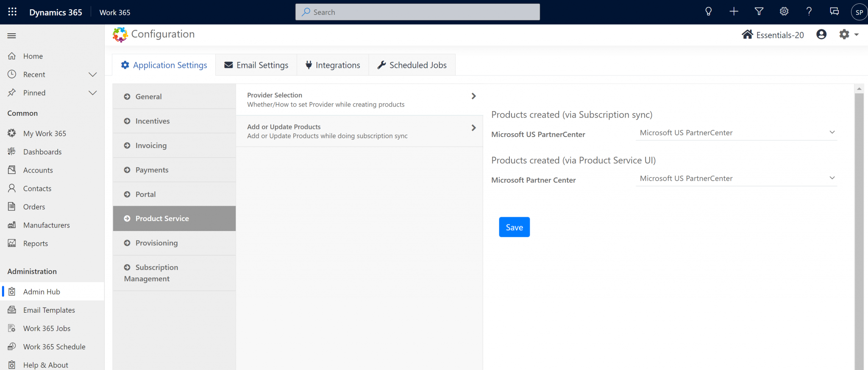Click the Essentials-20 home icon

(747, 34)
